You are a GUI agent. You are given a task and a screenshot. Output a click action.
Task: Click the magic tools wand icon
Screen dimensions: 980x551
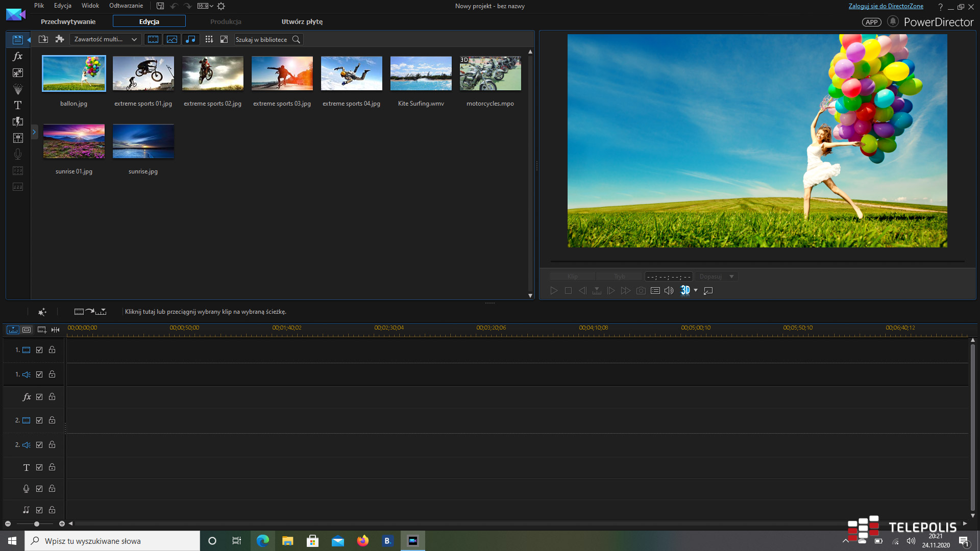point(42,312)
